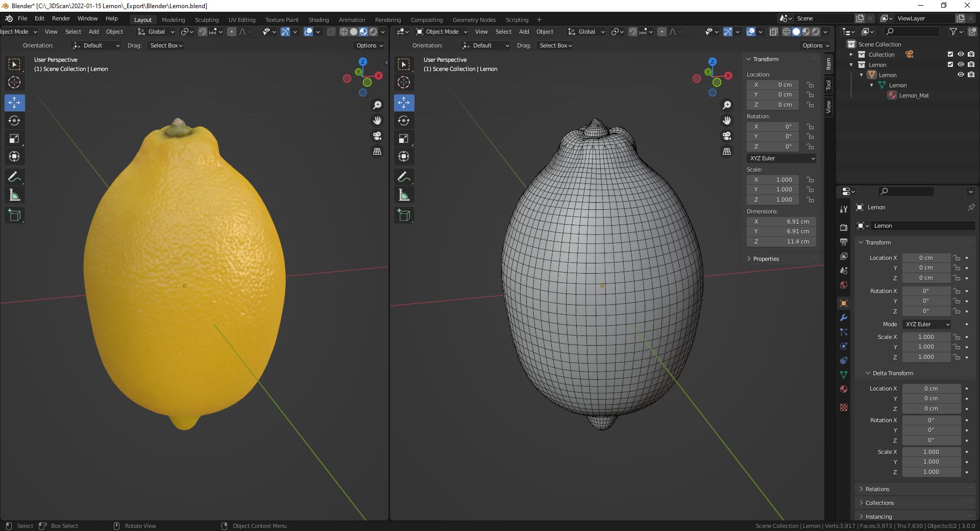This screenshot has height=531, width=980.
Task: Expand the Collections panel in properties
Action: tap(879, 503)
